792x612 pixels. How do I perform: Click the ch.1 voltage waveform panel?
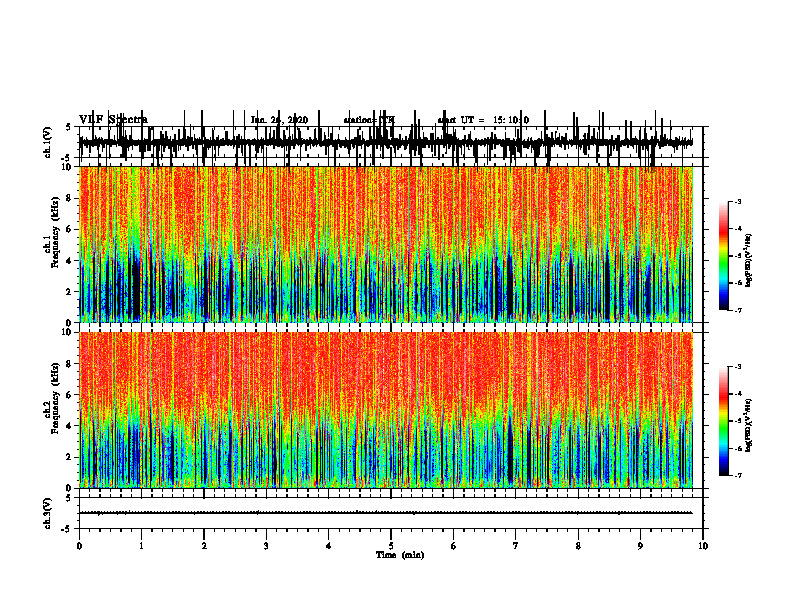[x=391, y=142]
